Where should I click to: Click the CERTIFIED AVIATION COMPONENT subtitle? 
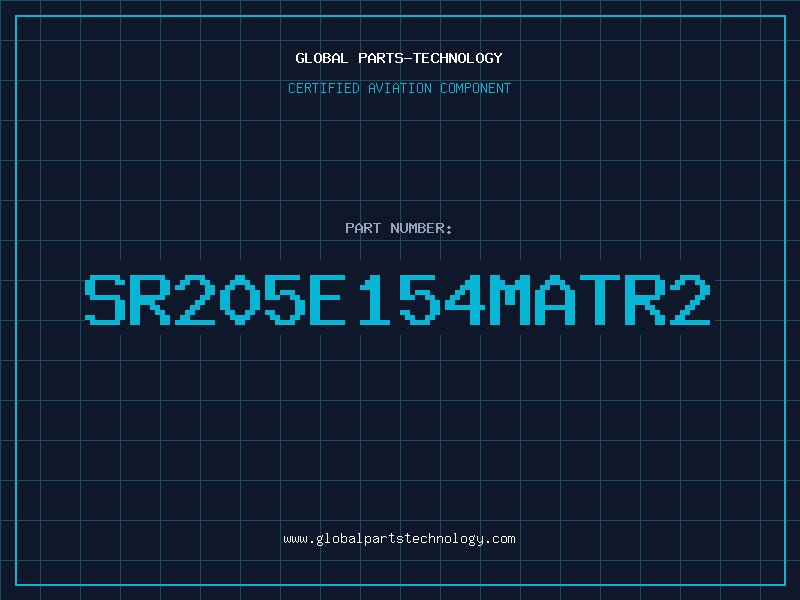399,88
